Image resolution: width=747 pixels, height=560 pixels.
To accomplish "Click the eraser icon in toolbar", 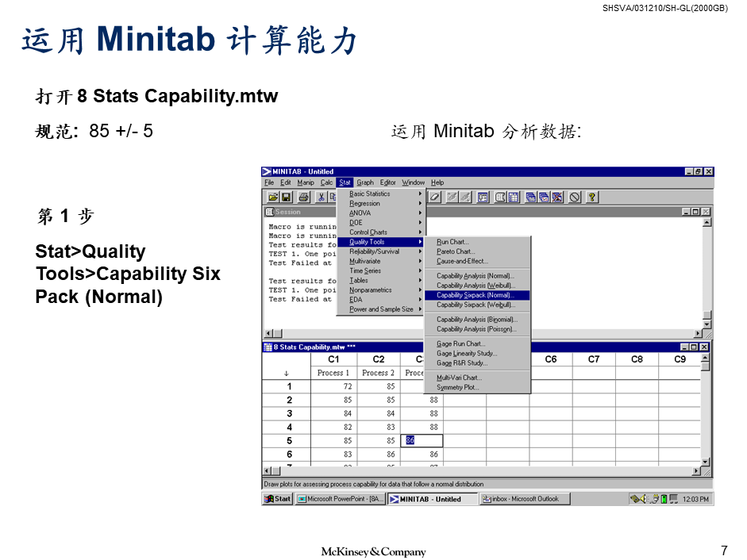I will pos(435,197).
